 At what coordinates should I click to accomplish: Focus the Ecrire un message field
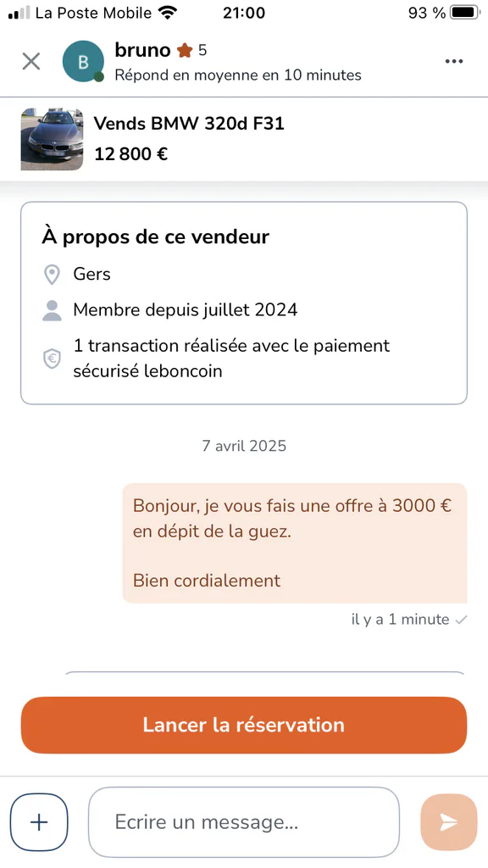pos(243,822)
